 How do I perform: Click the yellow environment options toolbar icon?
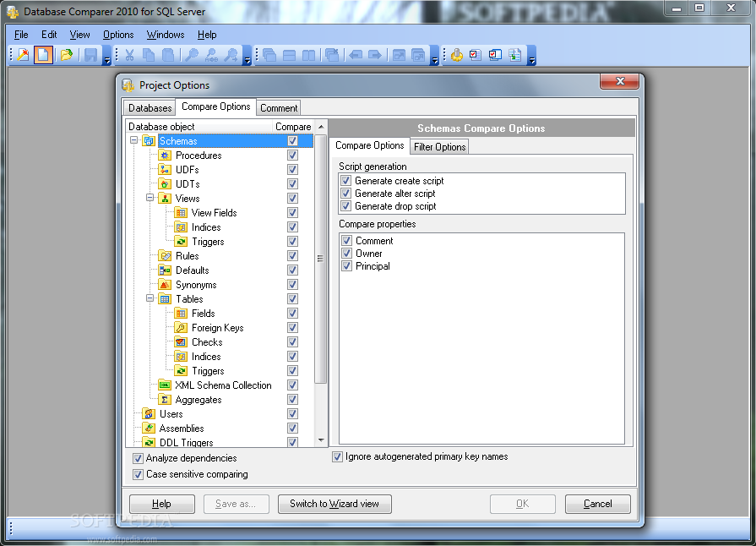[457, 55]
